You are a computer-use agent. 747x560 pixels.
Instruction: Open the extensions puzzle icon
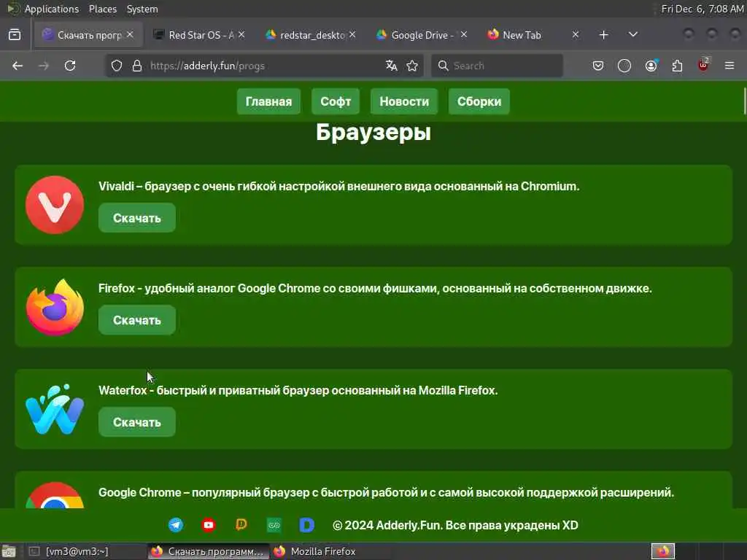pos(677,66)
